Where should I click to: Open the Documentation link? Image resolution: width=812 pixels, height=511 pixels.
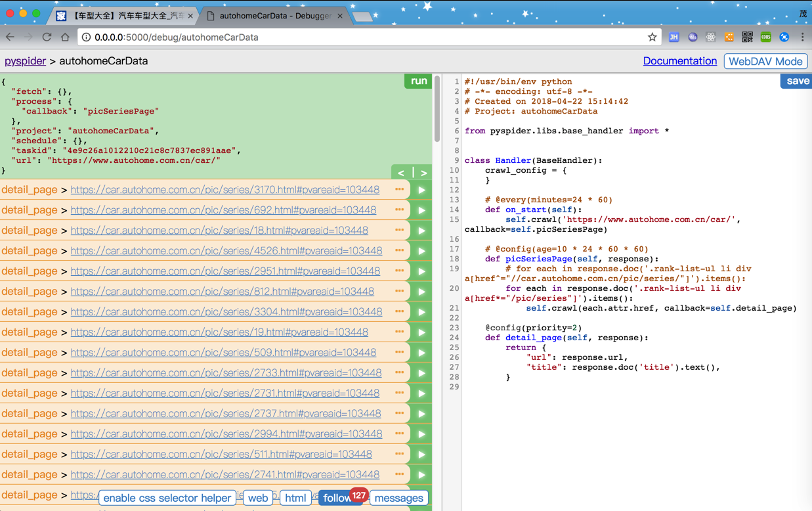click(679, 61)
